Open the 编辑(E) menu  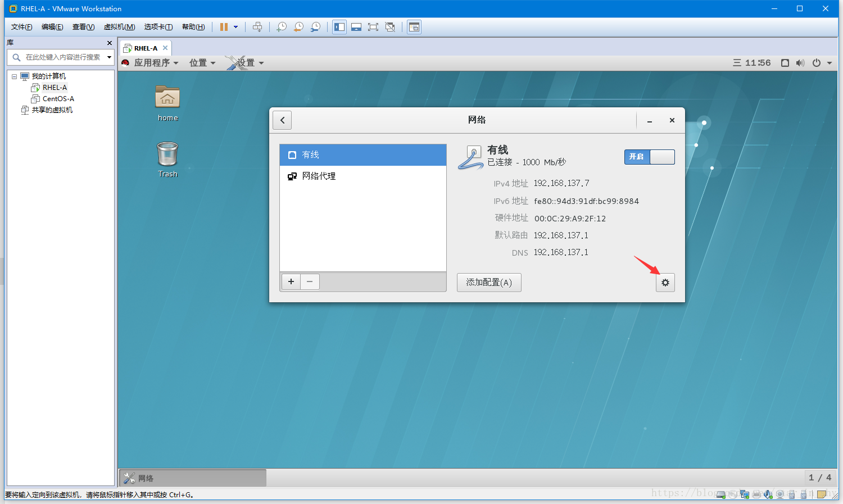pos(52,27)
